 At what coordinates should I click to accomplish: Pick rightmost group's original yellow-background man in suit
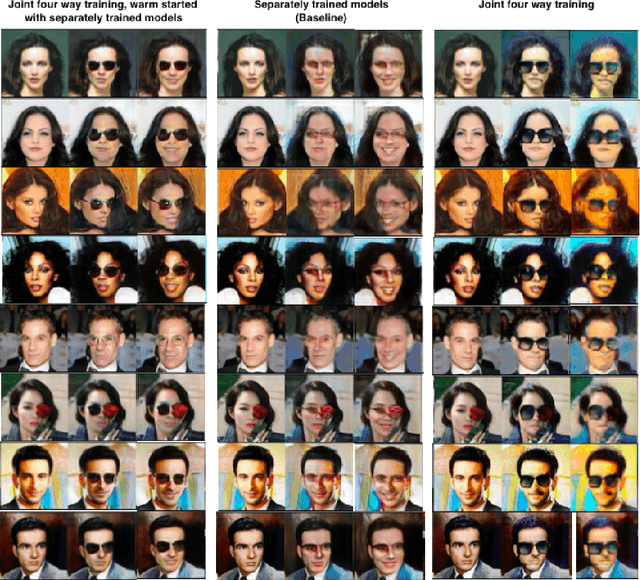[468, 478]
